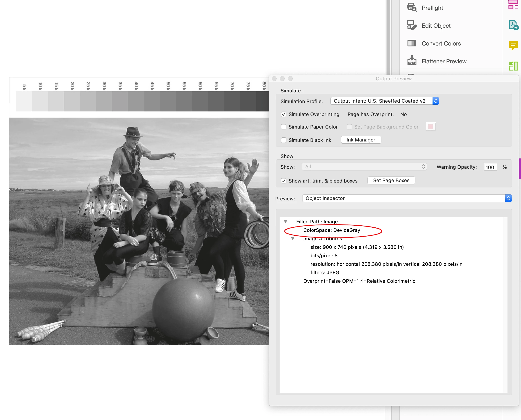Viewport: 521px width, 420px height.
Task: Click the page background color swatch
Action: click(x=431, y=127)
